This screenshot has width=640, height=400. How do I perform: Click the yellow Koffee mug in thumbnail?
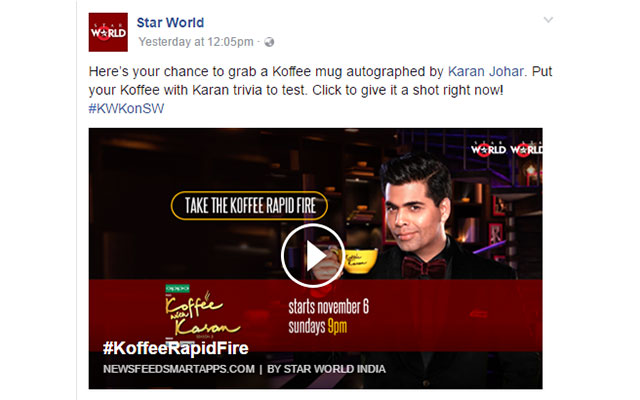click(x=360, y=261)
